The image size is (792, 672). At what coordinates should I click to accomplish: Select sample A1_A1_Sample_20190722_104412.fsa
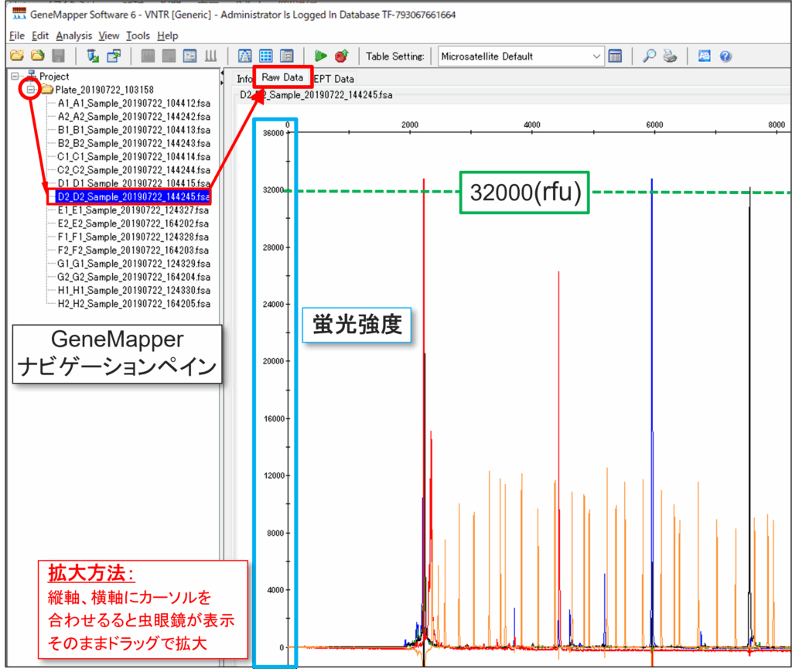[x=133, y=103]
